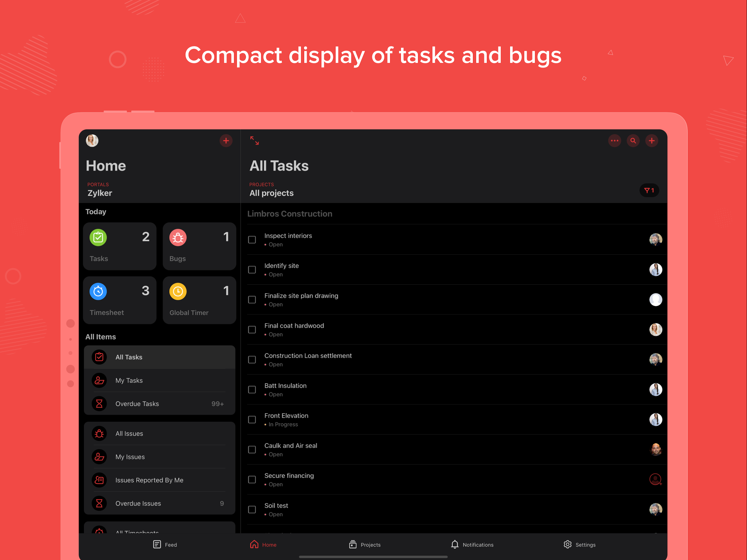This screenshot has width=747, height=560.
Task: Click the Timesheet count 3
Action: (x=145, y=291)
